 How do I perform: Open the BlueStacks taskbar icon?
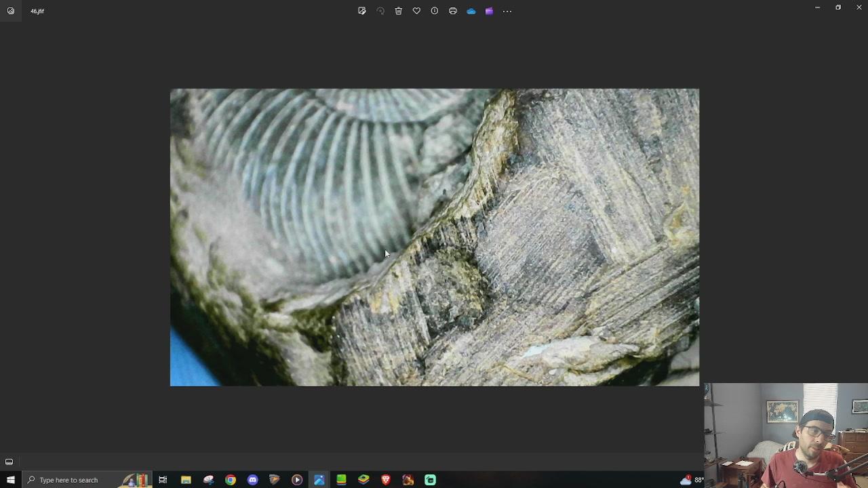(363, 480)
